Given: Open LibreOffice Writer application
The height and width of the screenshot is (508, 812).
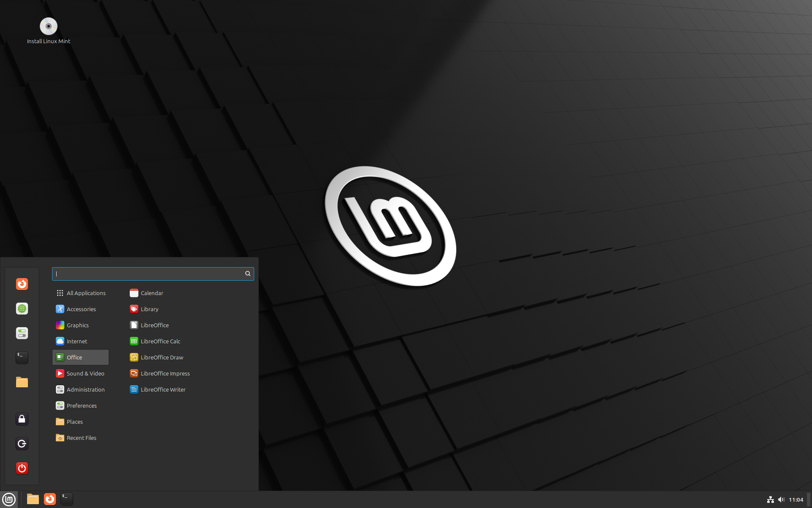Looking at the screenshot, I should (x=162, y=389).
